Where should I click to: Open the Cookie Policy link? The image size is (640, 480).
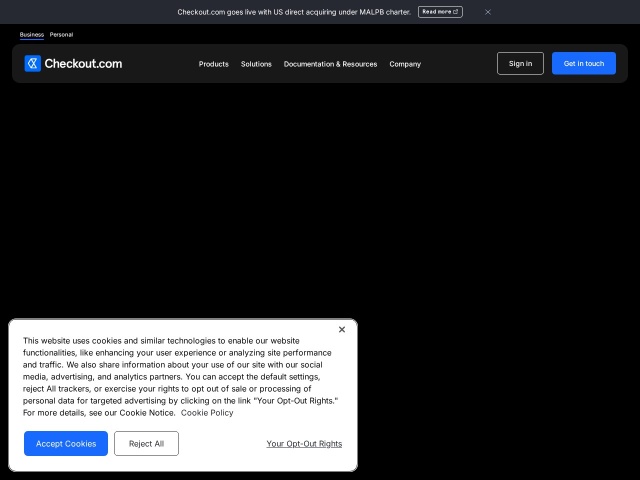click(x=207, y=413)
